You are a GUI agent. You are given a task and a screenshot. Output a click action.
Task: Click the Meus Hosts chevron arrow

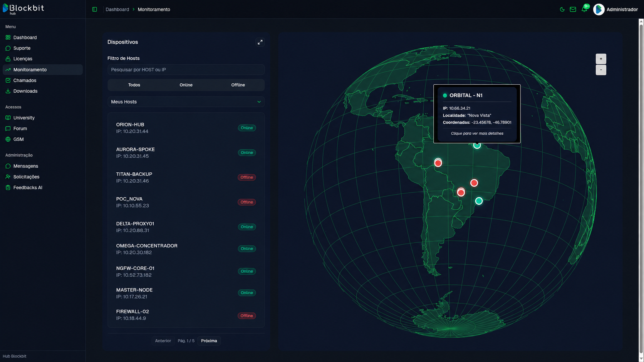(x=259, y=102)
